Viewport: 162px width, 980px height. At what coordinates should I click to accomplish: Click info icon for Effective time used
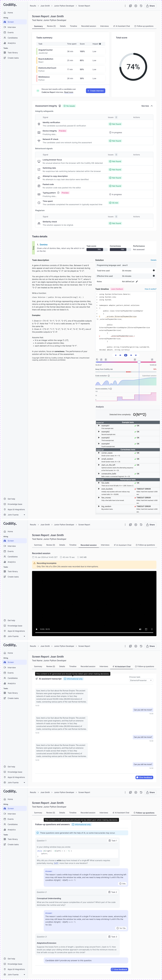pos(154,276)
